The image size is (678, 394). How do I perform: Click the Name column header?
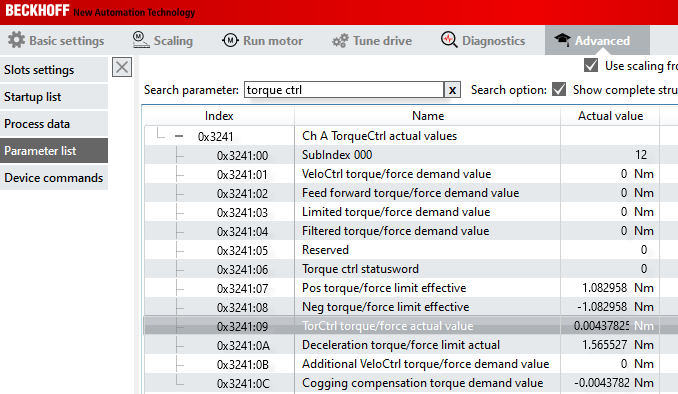[428, 116]
